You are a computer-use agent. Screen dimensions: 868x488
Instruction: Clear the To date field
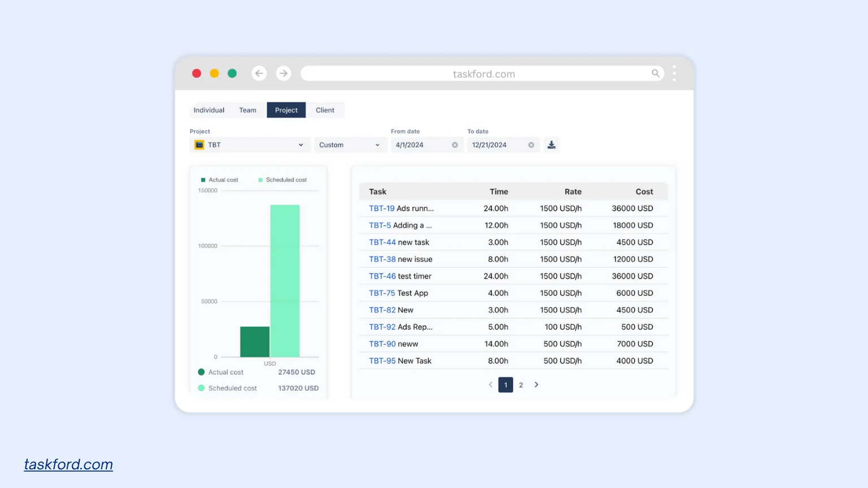point(531,145)
